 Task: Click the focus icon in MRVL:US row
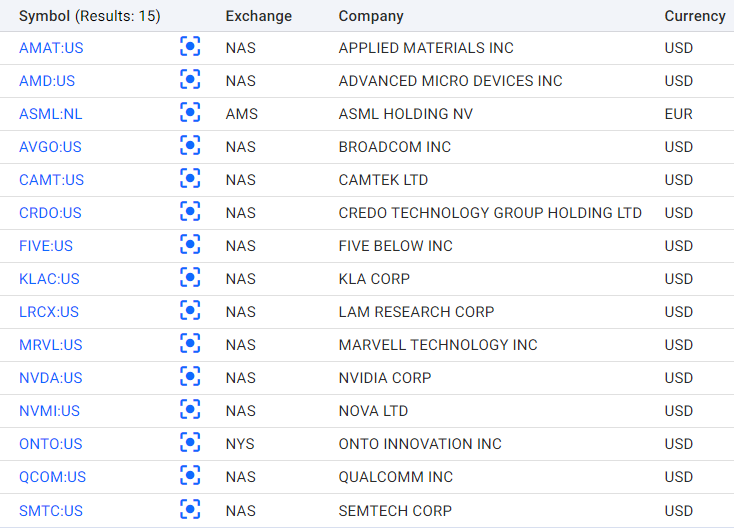click(190, 344)
